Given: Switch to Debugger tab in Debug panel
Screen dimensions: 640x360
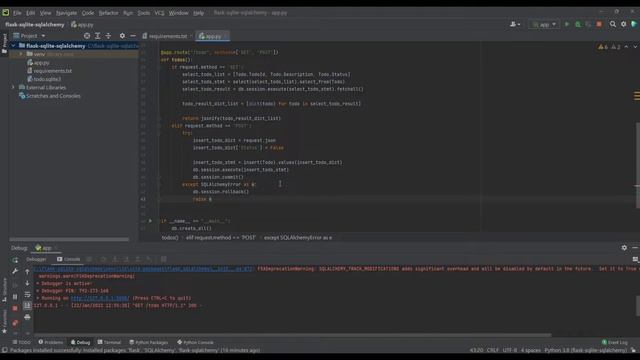Looking at the screenshot, I should 36,259.
